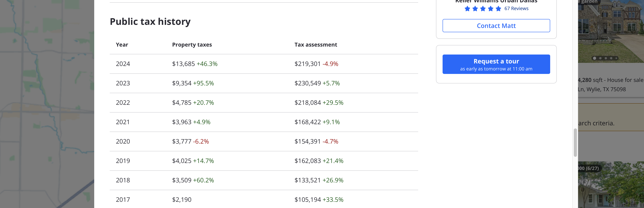The image size is (644, 208).
Task: Click the first blue rating star
Action: pyautogui.click(x=467, y=9)
